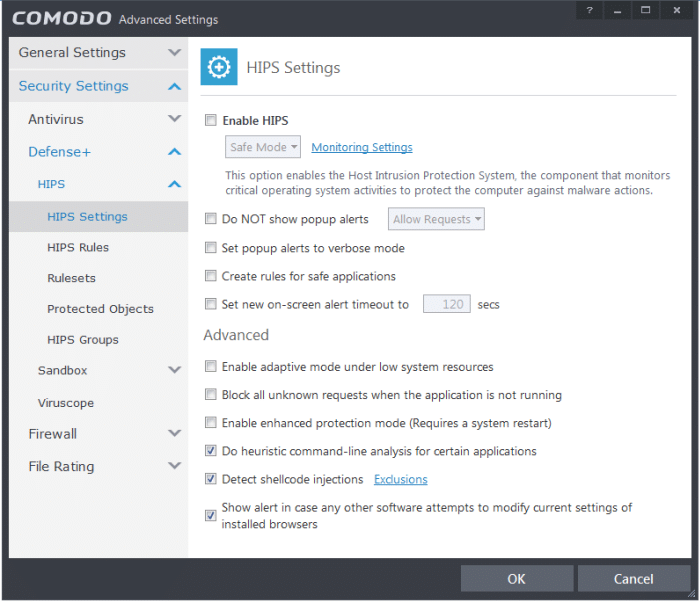
Task: Select Security Settings in sidebar
Action: [73, 86]
